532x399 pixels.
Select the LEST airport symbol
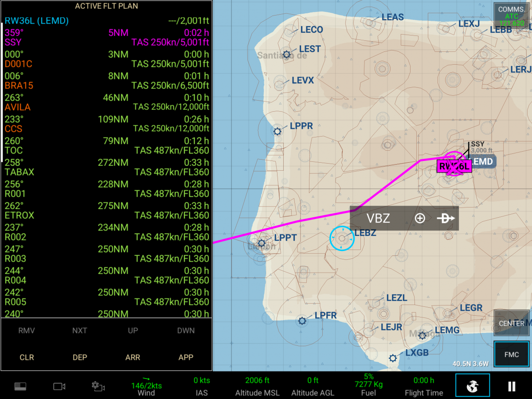[287, 55]
